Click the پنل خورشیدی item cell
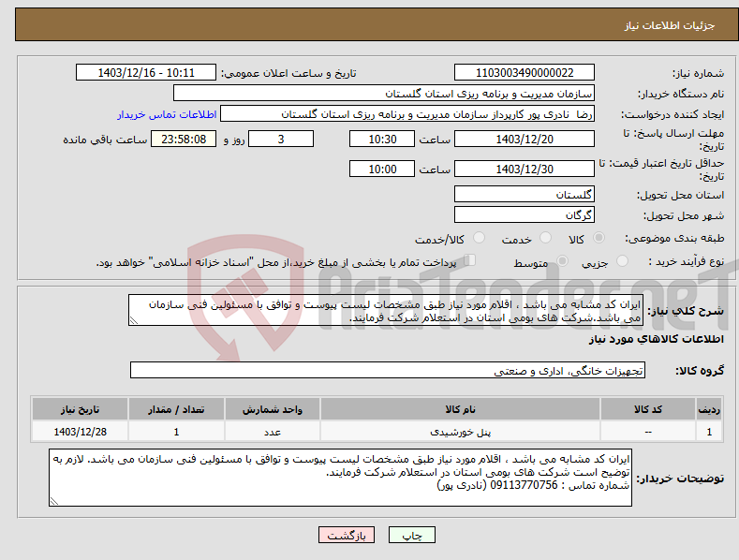This screenshot has width=739, height=560. tap(460, 432)
